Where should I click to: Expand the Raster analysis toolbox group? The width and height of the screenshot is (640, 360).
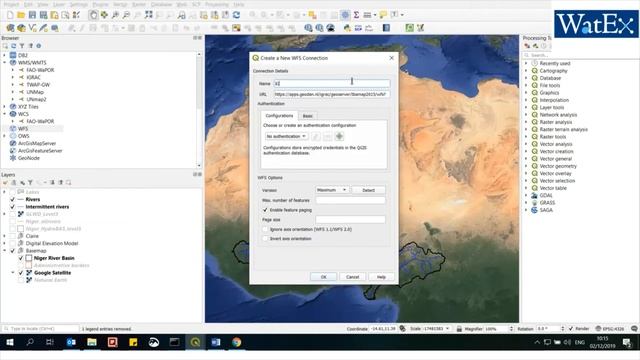pos(526,122)
